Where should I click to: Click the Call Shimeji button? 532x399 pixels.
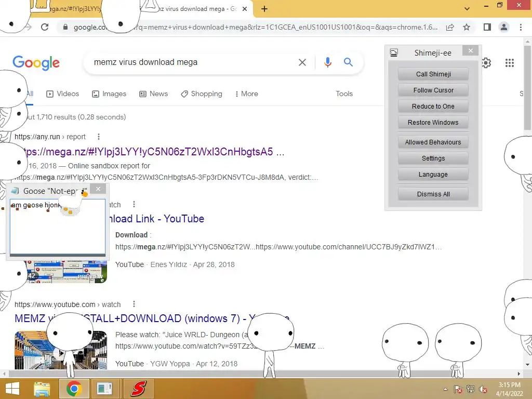[433, 74]
